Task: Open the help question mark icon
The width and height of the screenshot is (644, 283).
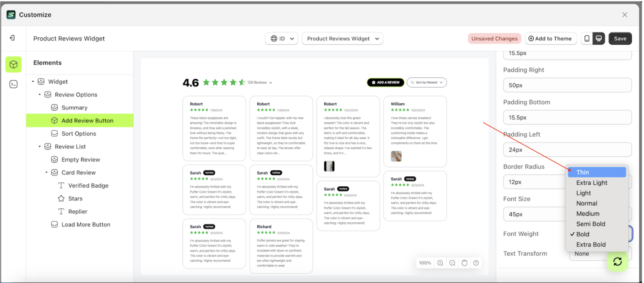Action: 476,263
